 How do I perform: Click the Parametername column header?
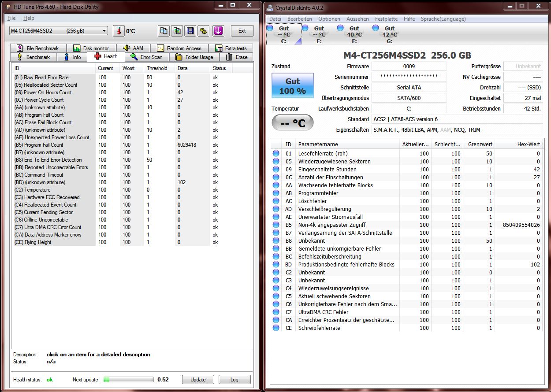pyautogui.click(x=347, y=144)
